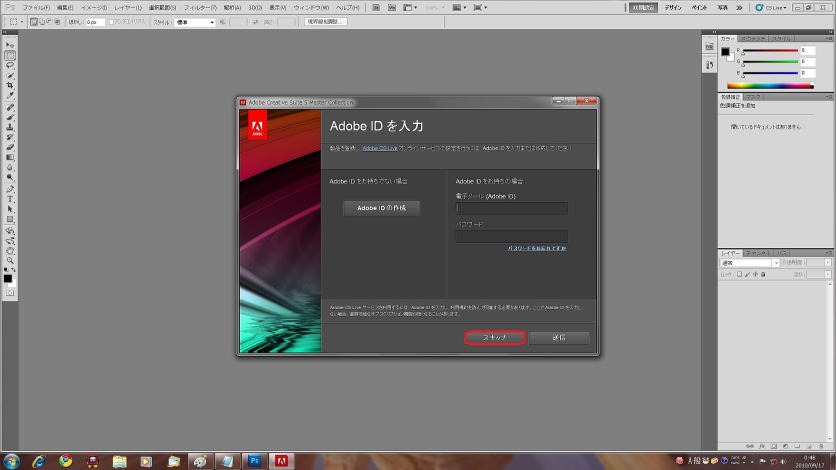Image resolution: width=836 pixels, height=470 pixels.
Task: Select the Horizontal Type tool
Action: 10,200
